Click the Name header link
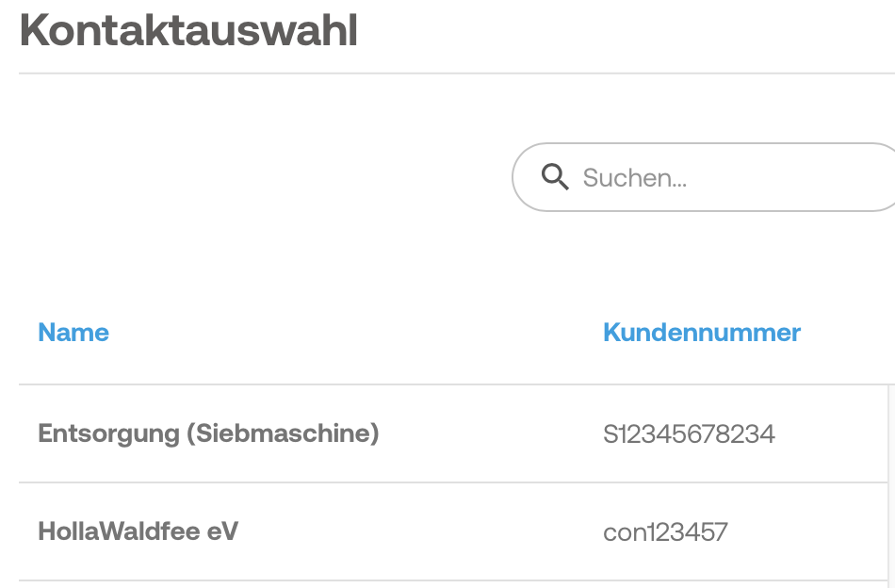Screen dimensions: 895x588 73,333
